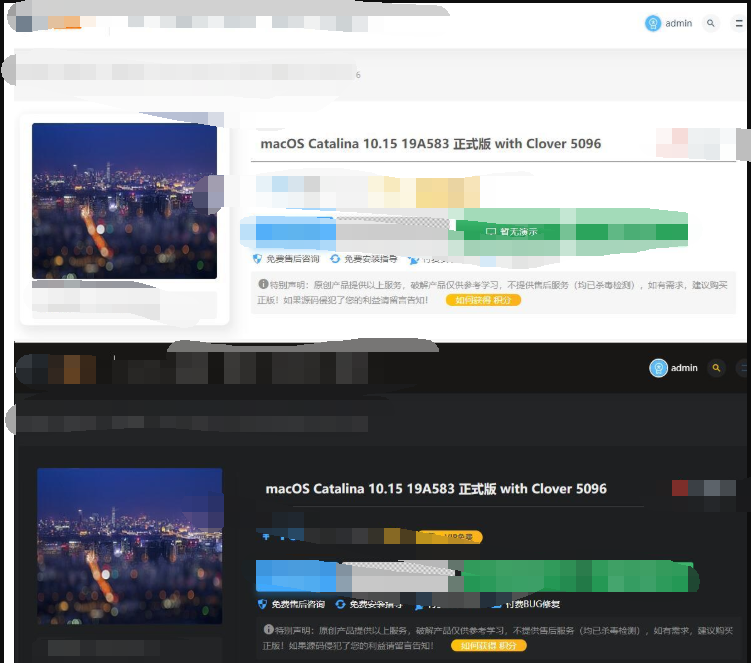Click the macOS Catalina title in dark panel
Image resolution: width=751 pixels, height=663 pixels.
pyautogui.click(x=435, y=489)
